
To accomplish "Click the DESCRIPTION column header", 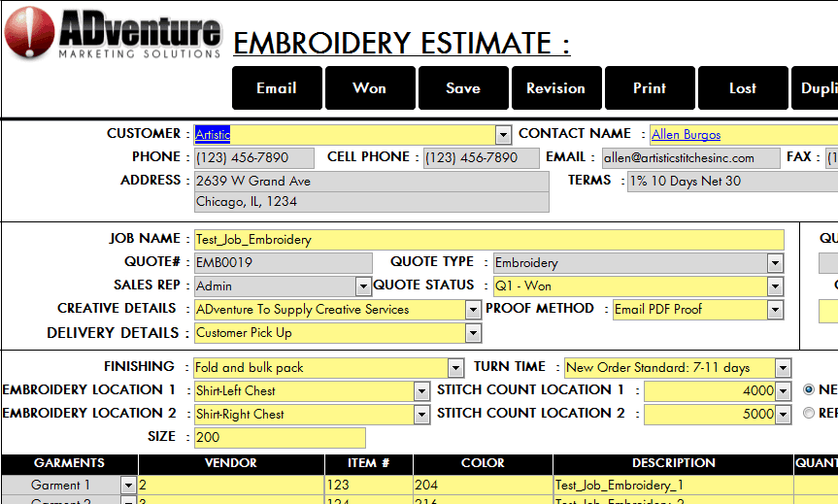I will pyautogui.click(x=673, y=463).
